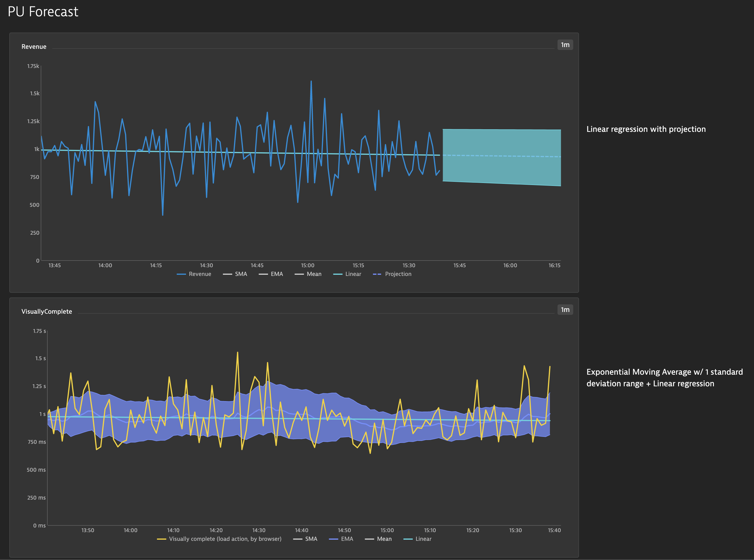
Task: Click the Revenue tile title
Action: pos(34,46)
